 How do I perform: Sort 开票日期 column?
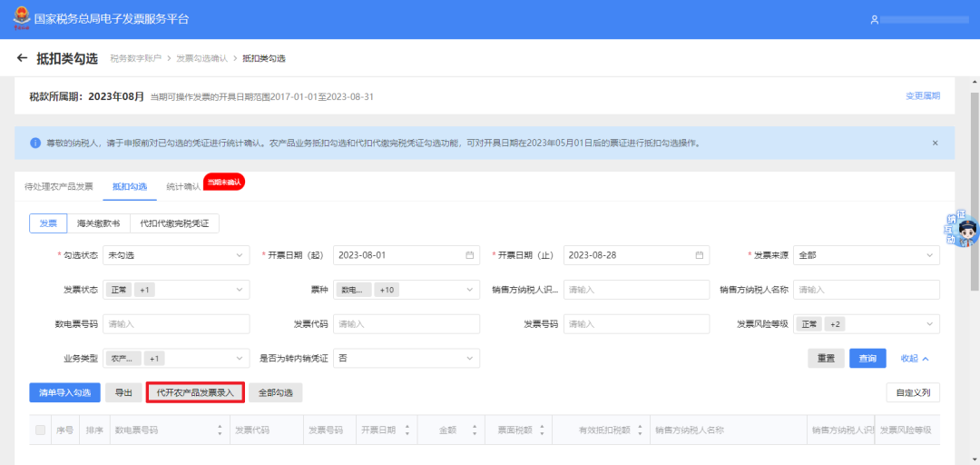tap(407, 430)
